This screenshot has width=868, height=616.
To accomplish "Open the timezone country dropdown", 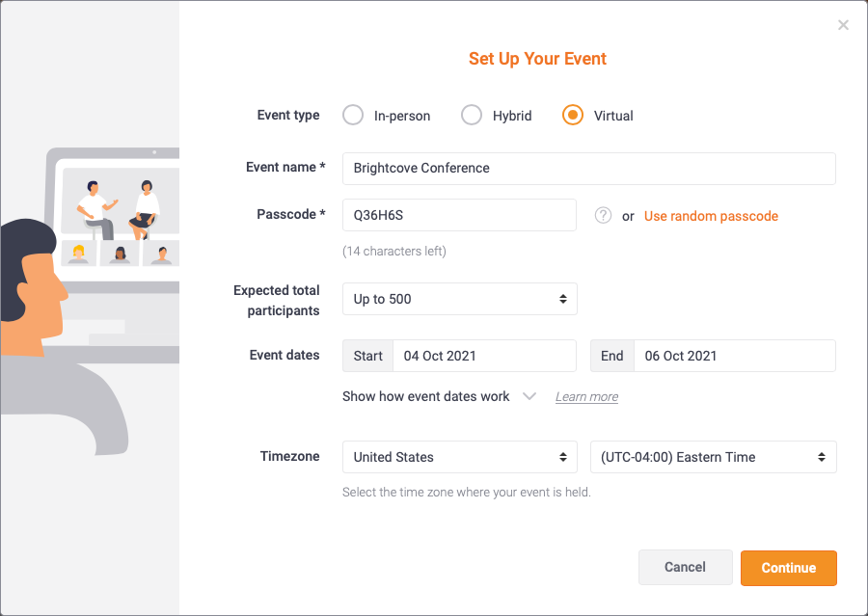I will coord(459,457).
